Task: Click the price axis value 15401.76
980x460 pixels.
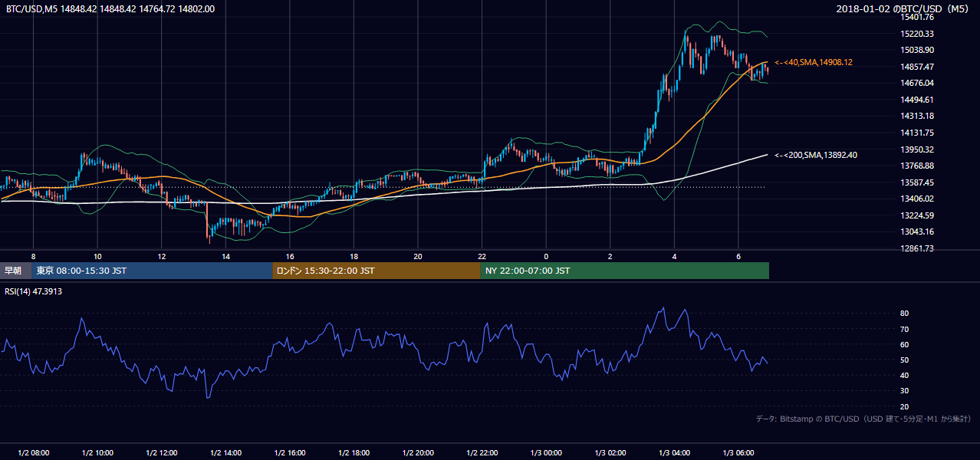Action: (919, 17)
